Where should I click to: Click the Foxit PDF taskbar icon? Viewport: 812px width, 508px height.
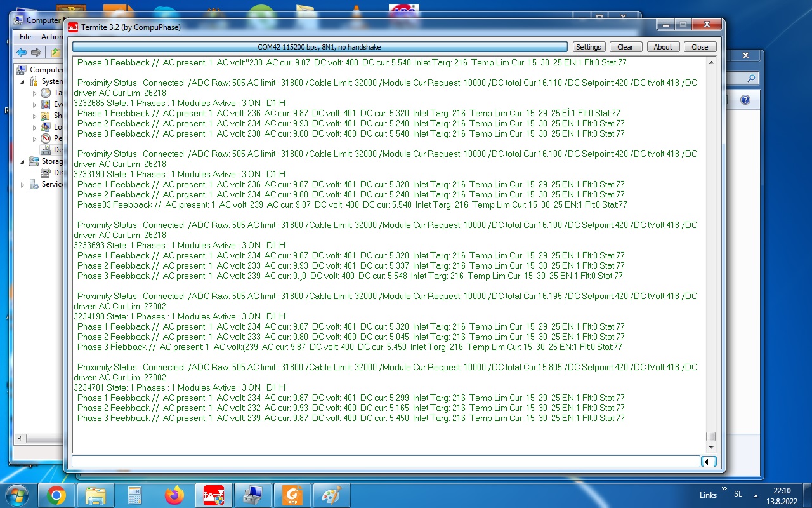pyautogui.click(x=292, y=495)
